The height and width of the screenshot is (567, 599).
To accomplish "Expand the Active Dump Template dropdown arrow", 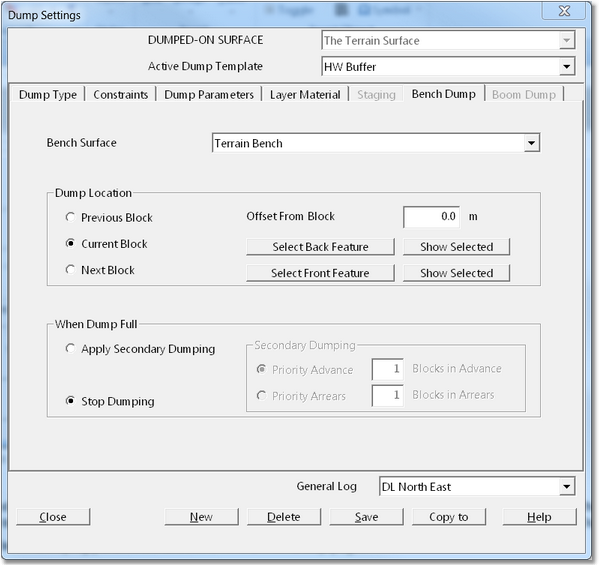I will click(567, 66).
